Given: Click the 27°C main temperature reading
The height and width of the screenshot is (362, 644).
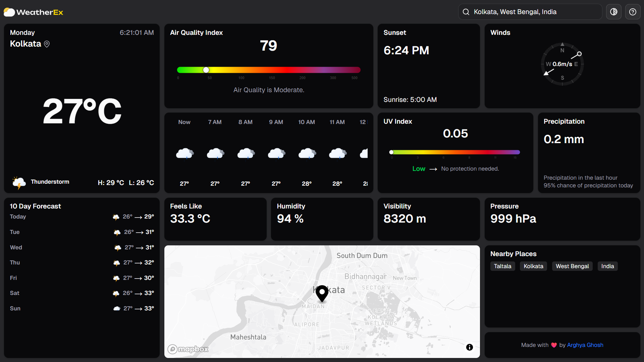Looking at the screenshot, I should point(82,111).
